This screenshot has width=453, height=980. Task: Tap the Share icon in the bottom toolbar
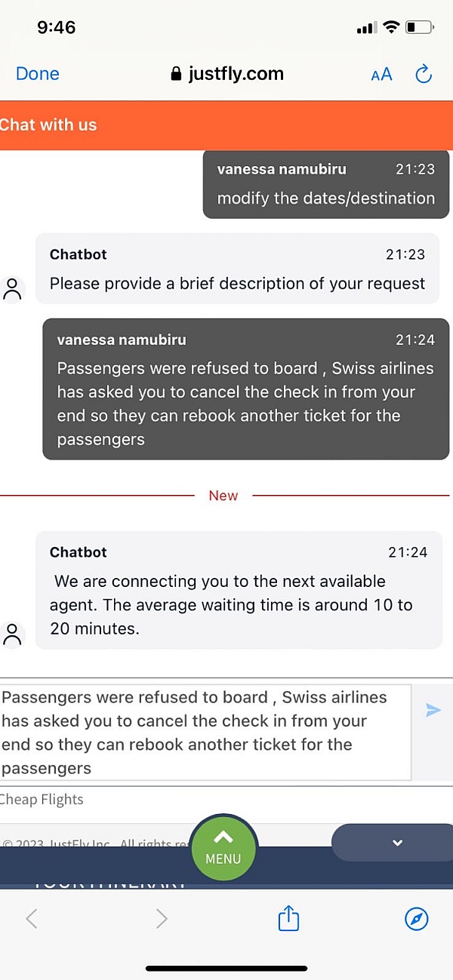288,919
